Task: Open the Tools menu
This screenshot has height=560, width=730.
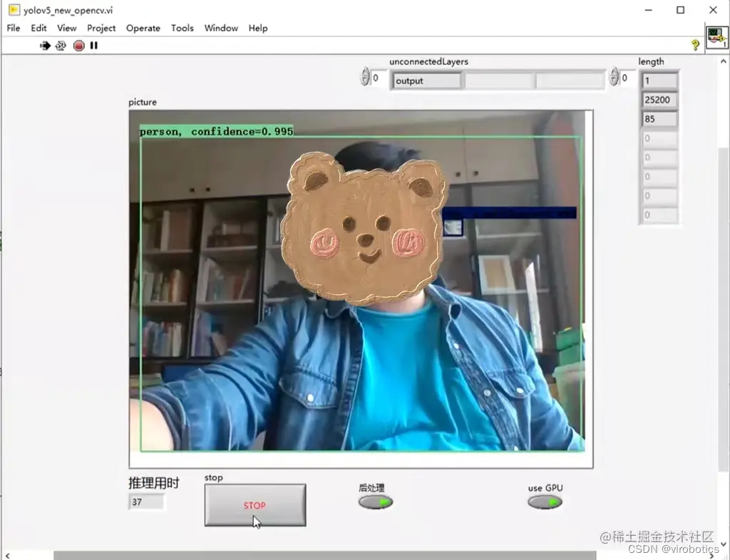Action: click(182, 28)
